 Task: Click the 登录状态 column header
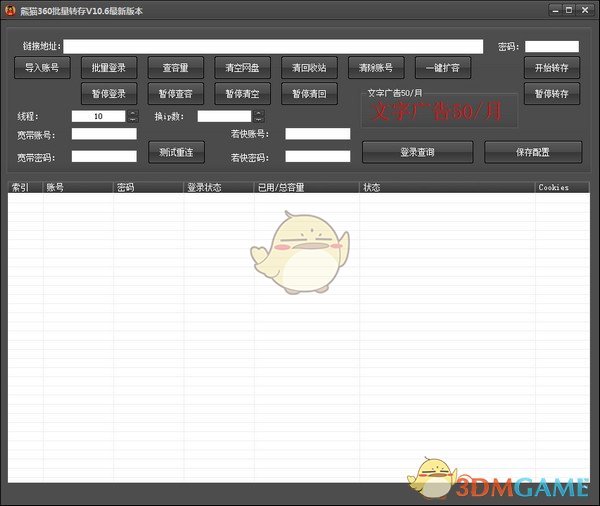[x=218, y=187]
